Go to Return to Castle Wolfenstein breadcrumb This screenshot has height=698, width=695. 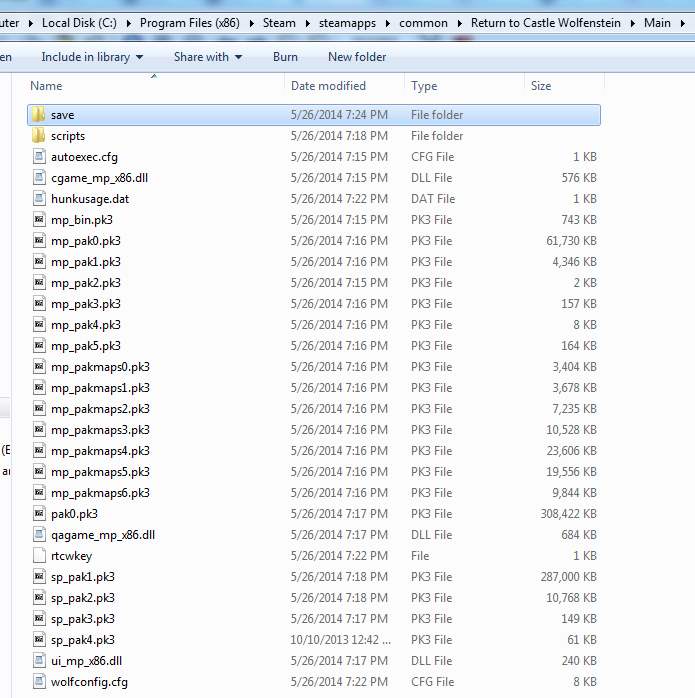tap(546, 23)
